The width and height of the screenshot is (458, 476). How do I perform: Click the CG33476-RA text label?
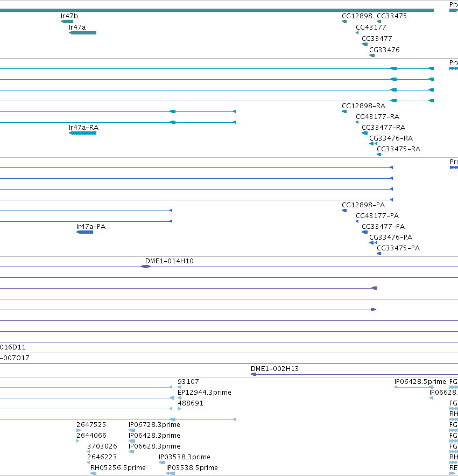[391, 138]
